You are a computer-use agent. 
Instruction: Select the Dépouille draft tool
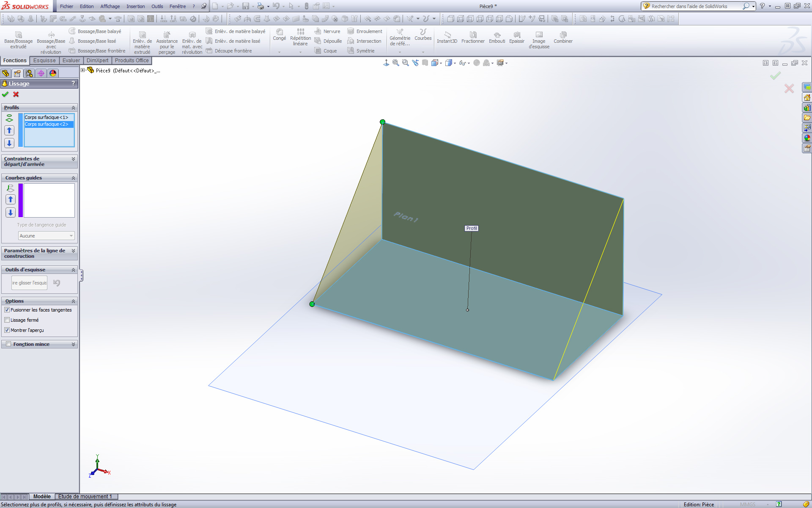[328, 41]
